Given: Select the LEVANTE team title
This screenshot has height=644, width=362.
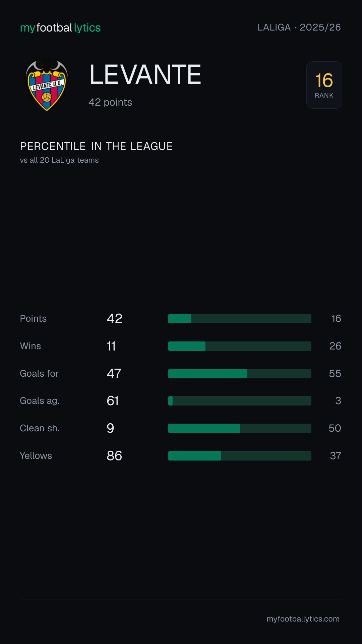Looking at the screenshot, I should [x=145, y=74].
